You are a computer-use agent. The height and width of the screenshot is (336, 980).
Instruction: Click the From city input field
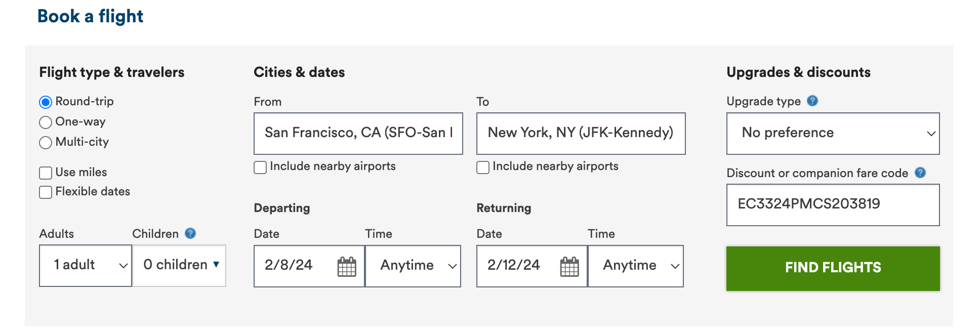(x=358, y=134)
